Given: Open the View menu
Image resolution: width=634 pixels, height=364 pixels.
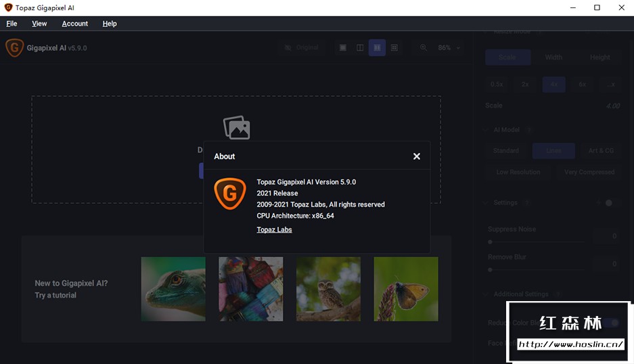Looking at the screenshot, I should [x=39, y=24].
